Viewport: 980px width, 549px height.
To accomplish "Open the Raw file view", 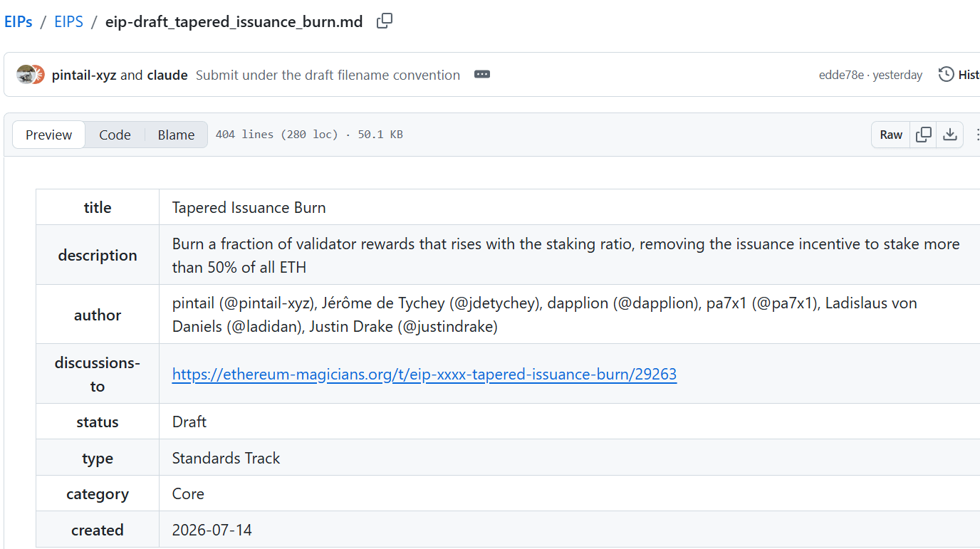I will click(x=891, y=135).
